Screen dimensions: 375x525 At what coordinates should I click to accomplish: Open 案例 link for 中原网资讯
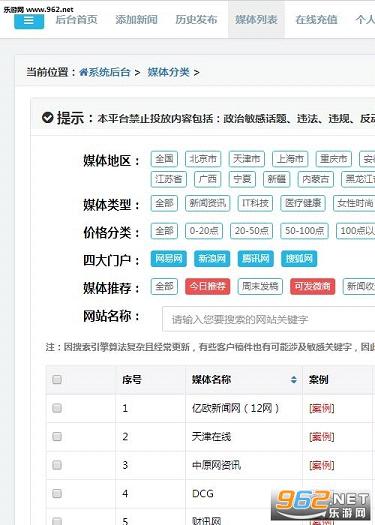point(321,465)
